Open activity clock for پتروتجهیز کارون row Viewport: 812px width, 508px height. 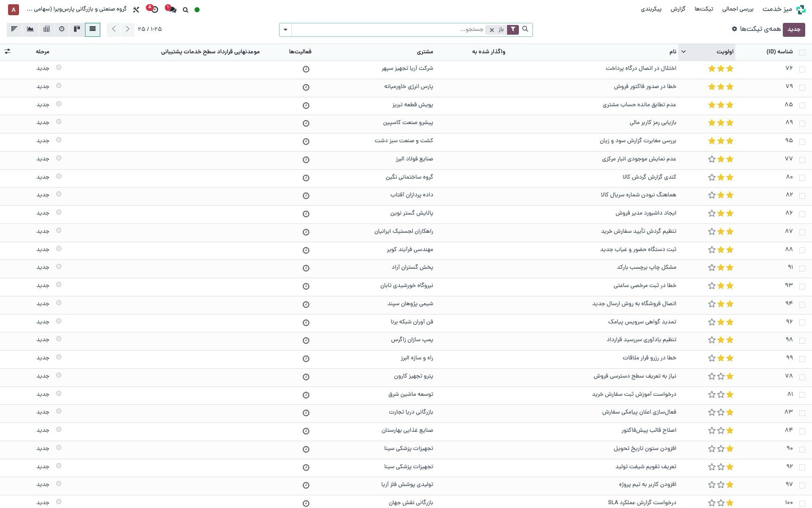[x=306, y=377]
